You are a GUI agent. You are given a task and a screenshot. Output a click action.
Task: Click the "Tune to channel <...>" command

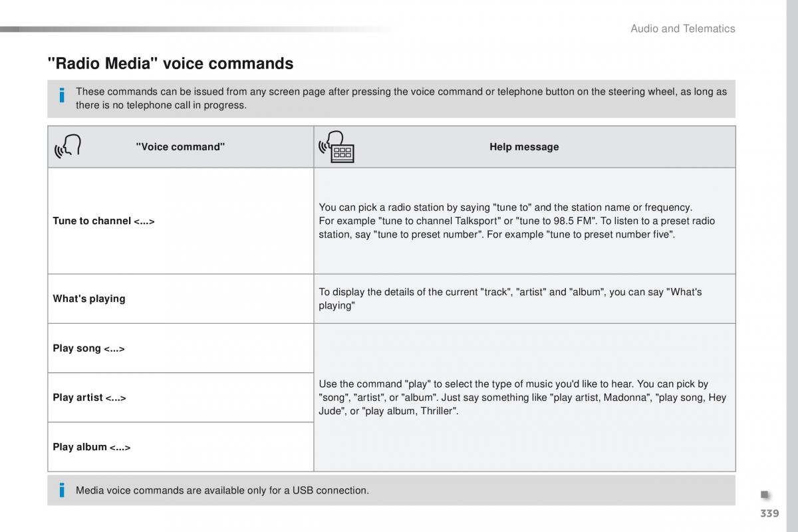click(x=104, y=221)
